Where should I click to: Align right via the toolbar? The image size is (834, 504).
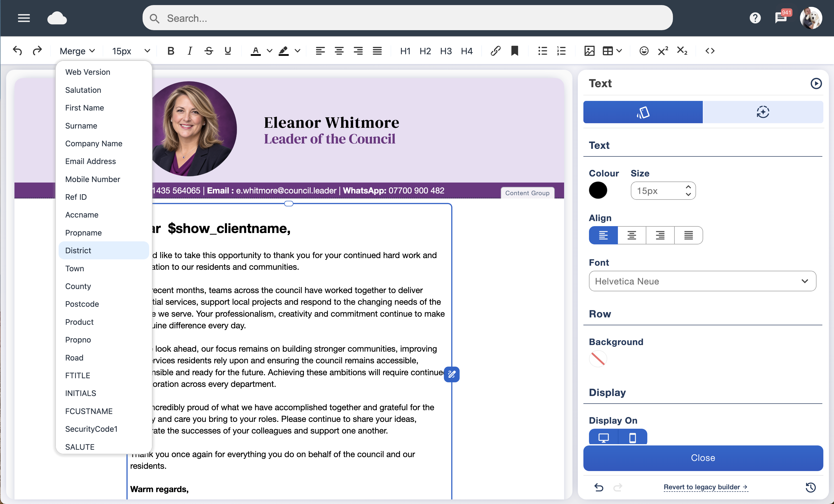coord(358,51)
